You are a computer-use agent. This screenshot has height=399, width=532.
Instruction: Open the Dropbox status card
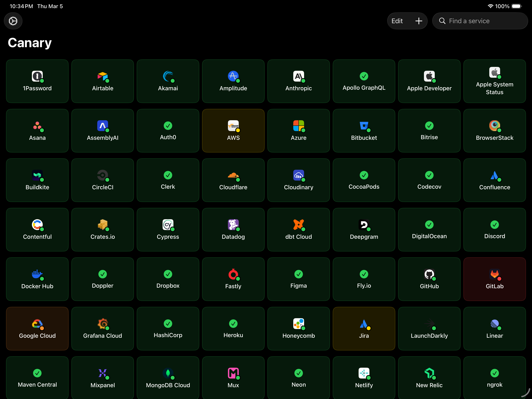(x=168, y=279)
